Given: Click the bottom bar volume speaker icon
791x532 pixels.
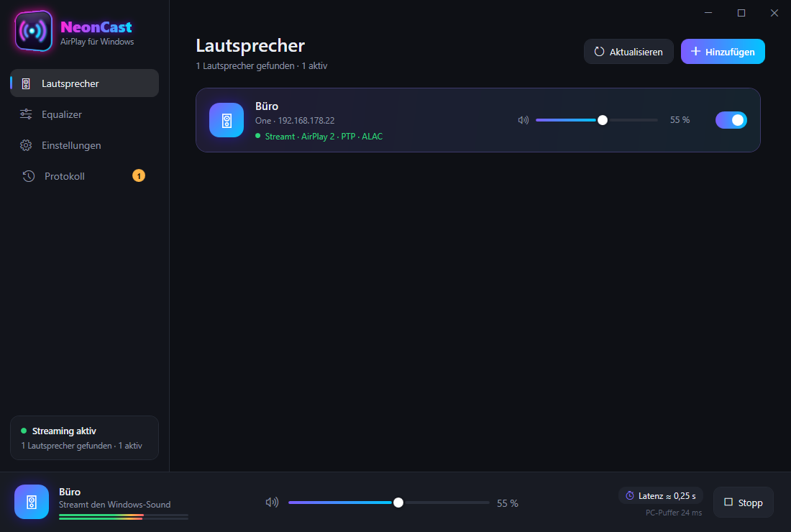Looking at the screenshot, I should coord(272,503).
